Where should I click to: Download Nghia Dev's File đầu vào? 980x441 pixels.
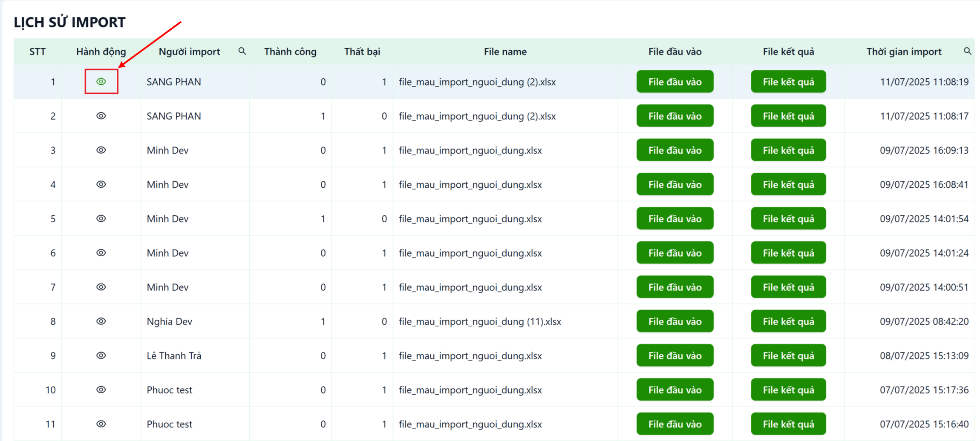pos(675,321)
